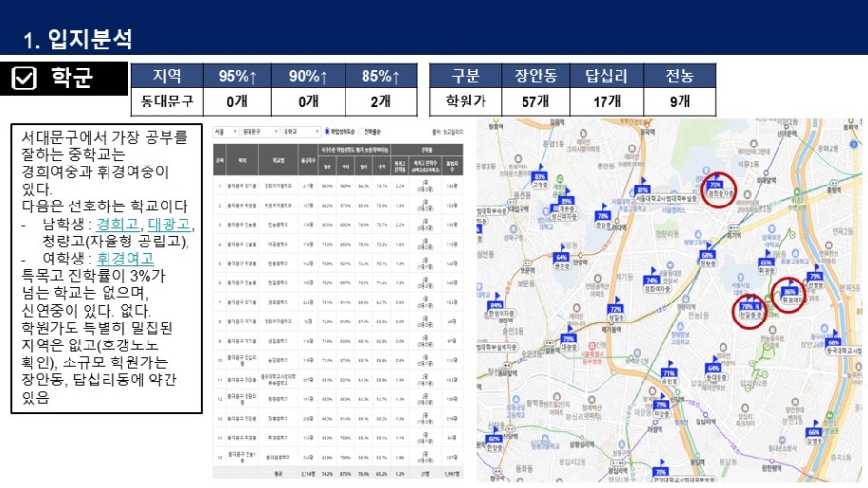868x488 pixels.
Task: Click the 95%↑ header cell
Action: pos(237,76)
